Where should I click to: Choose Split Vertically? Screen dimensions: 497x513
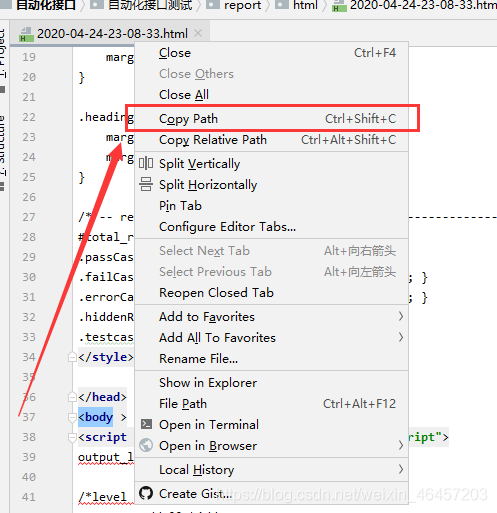point(271,164)
